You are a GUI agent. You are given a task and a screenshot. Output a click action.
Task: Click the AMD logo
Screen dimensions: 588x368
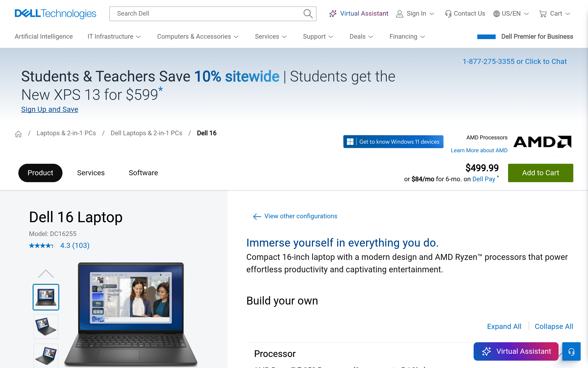(542, 142)
